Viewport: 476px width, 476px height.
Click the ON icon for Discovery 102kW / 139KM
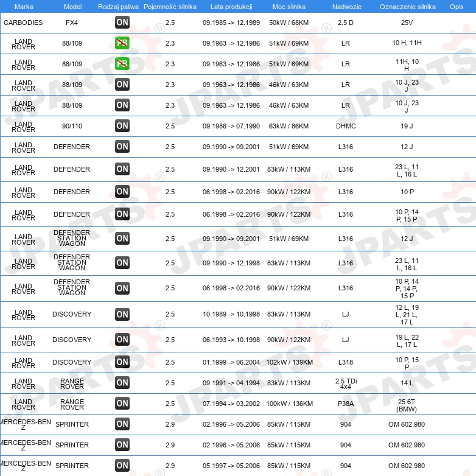[x=122, y=362]
